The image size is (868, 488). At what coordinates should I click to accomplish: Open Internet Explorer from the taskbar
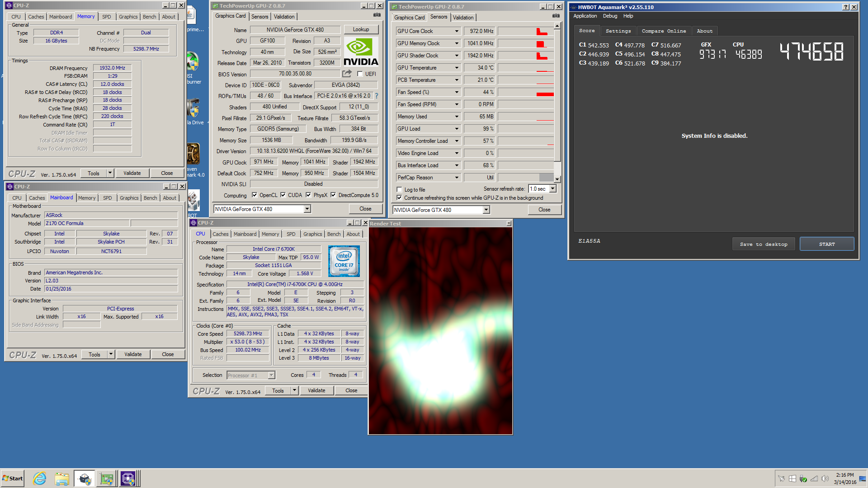click(x=40, y=479)
